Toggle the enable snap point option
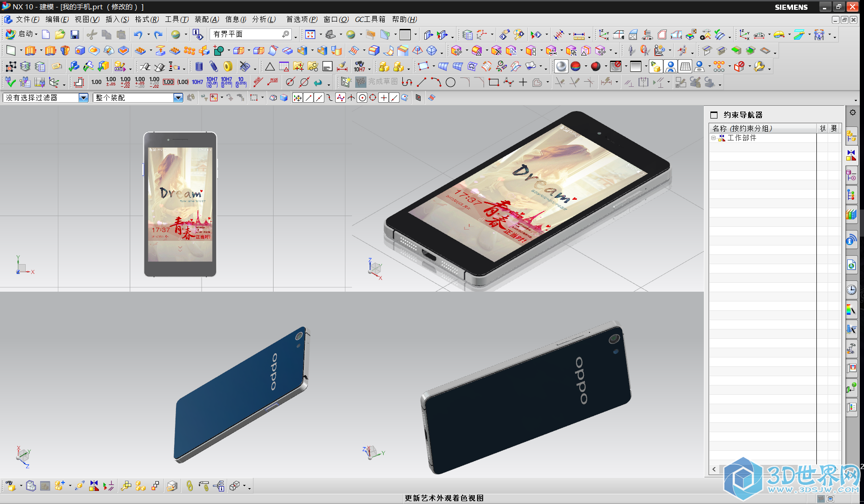The image size is (864, 504). 297,98
